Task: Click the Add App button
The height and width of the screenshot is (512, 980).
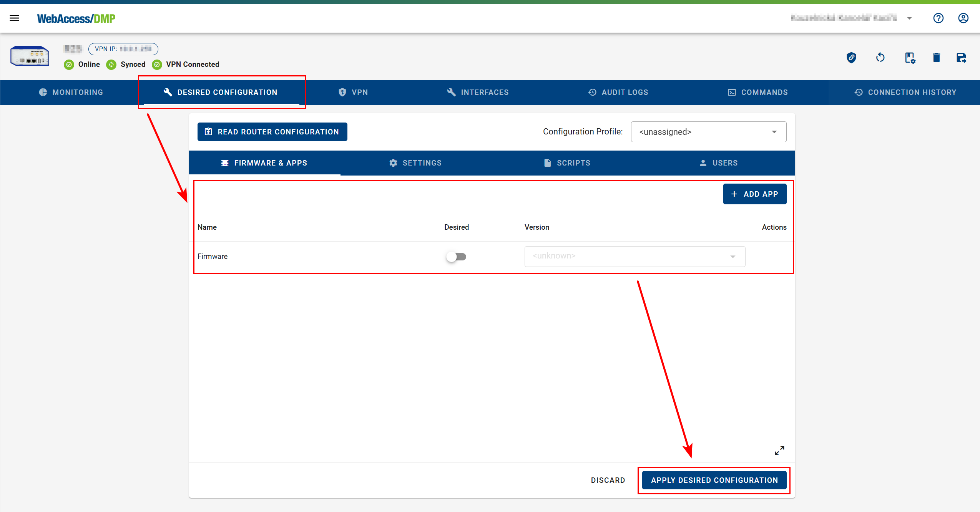Action: 754,194
